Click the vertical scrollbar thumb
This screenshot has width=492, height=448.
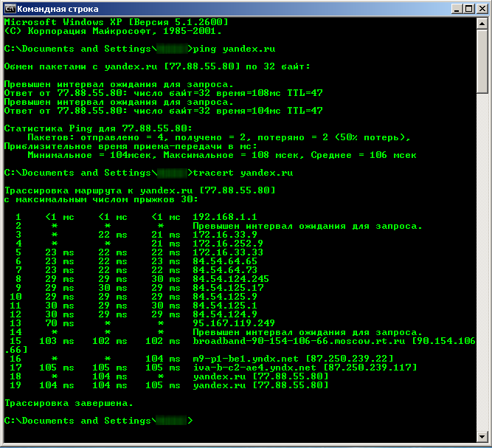click(x=481, y=59)
